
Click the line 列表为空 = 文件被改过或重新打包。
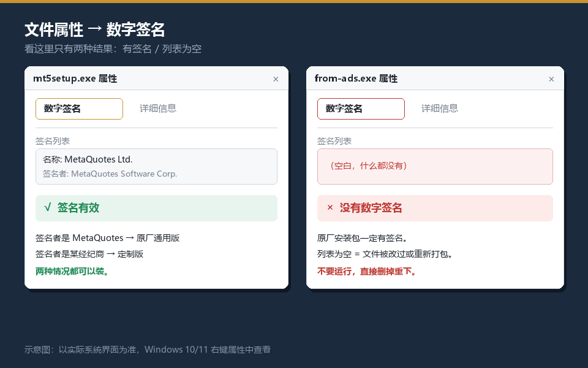[x=385, y=254]
